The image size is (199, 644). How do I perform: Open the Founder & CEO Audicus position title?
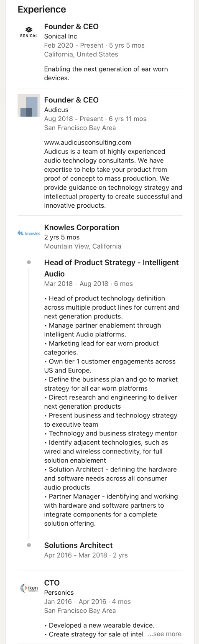pos(71,100)
